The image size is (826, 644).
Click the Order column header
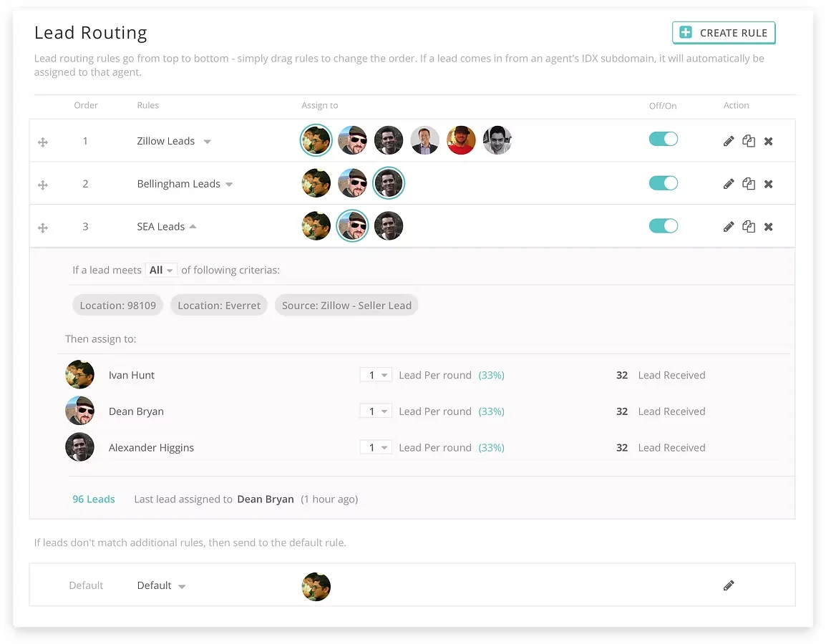click(x=86, y=105)
